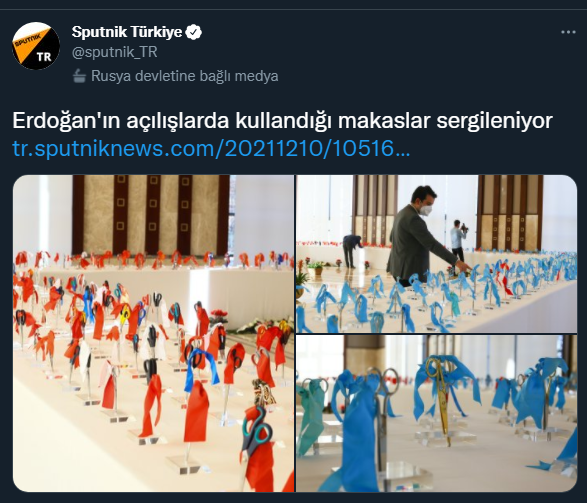587x503 pixels.
Task: Click the blue-ribbon scissors among the red ribbons
Action: tap(201, 367)
